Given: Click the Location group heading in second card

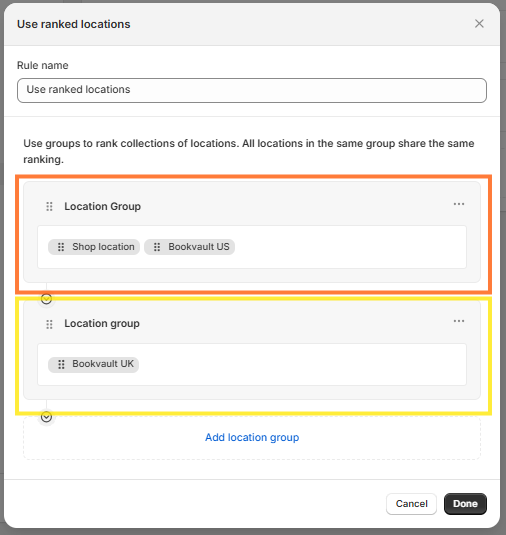Looking at the screenshot, I should coord(102,323).
